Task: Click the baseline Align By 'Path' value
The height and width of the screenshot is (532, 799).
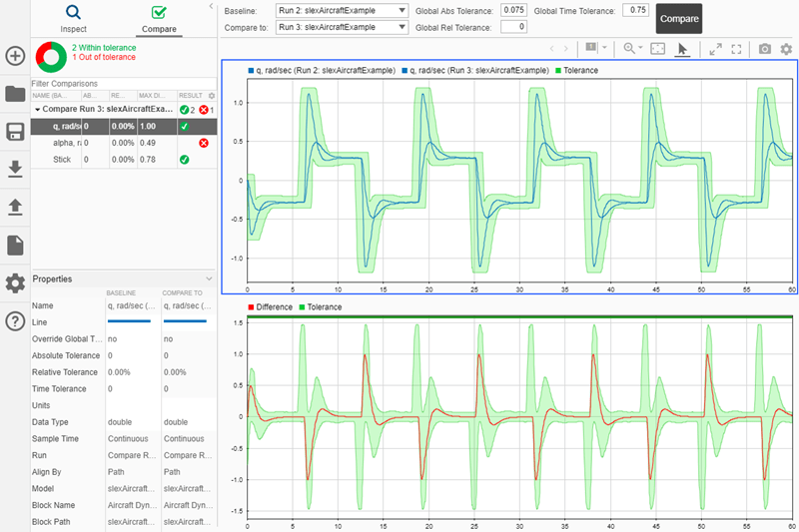Action: 116,472
